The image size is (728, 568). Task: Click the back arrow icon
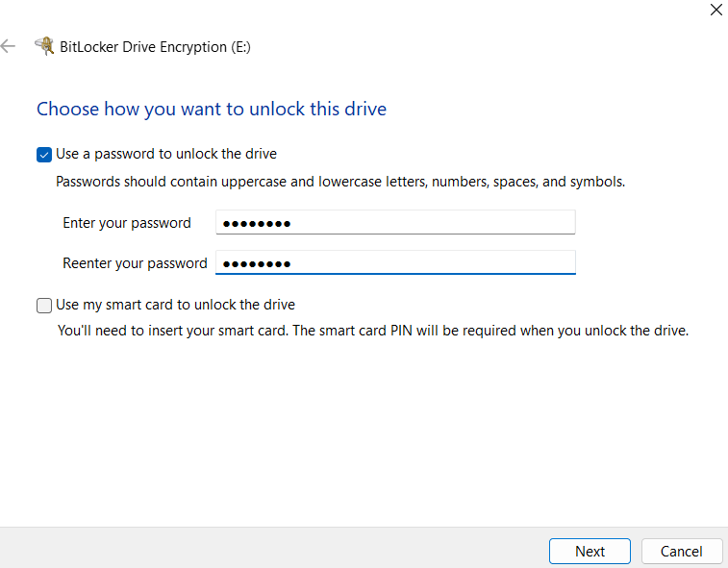8,46
